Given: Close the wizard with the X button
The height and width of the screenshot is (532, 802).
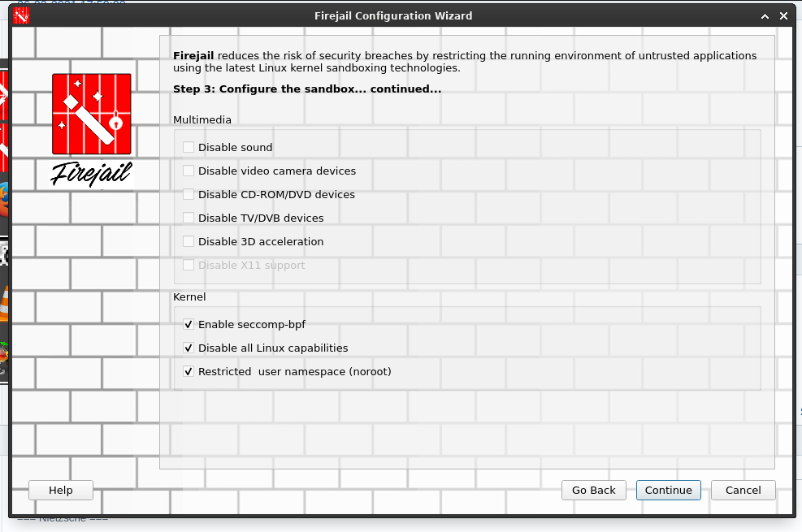Looking at the screenshot, I should click(783, 15).
